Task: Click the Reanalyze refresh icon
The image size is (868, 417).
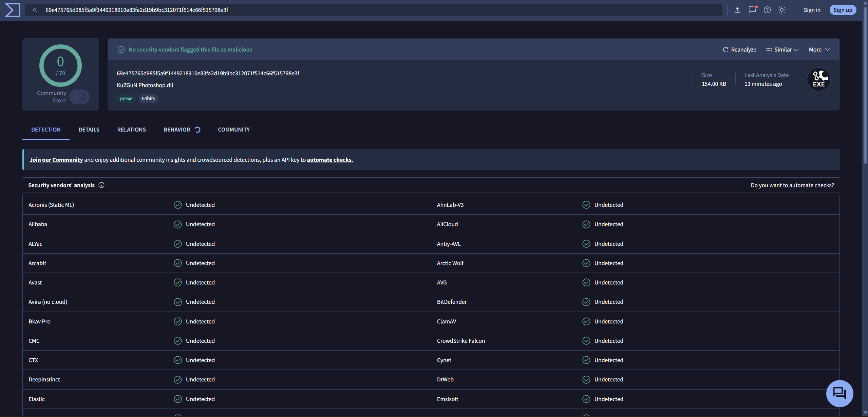Action: click(x=725, y=49)
